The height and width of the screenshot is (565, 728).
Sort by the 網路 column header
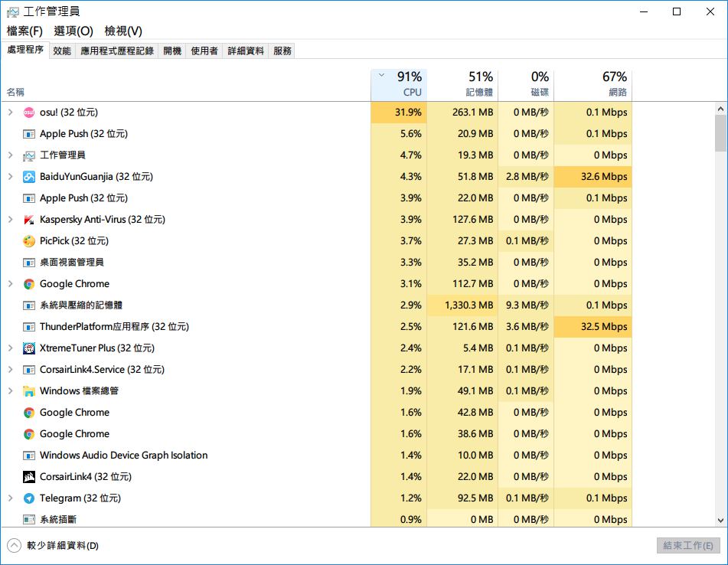(593, 84)
